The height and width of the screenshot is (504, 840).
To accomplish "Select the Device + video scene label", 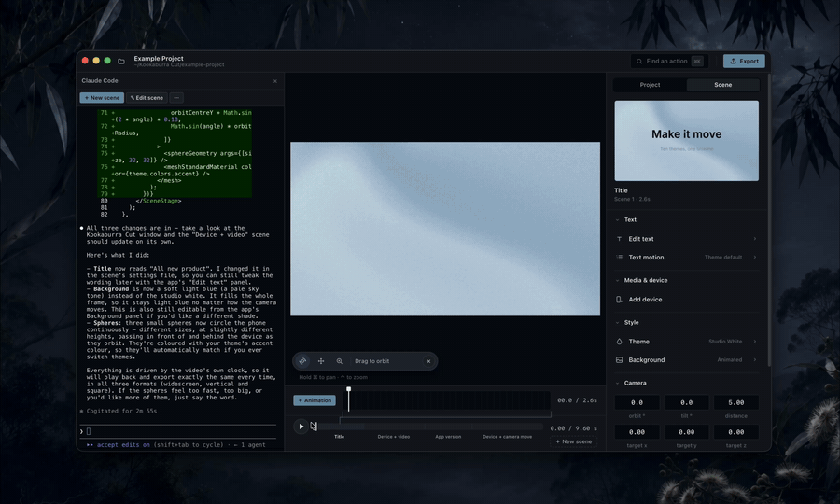I will coord(394,437).
